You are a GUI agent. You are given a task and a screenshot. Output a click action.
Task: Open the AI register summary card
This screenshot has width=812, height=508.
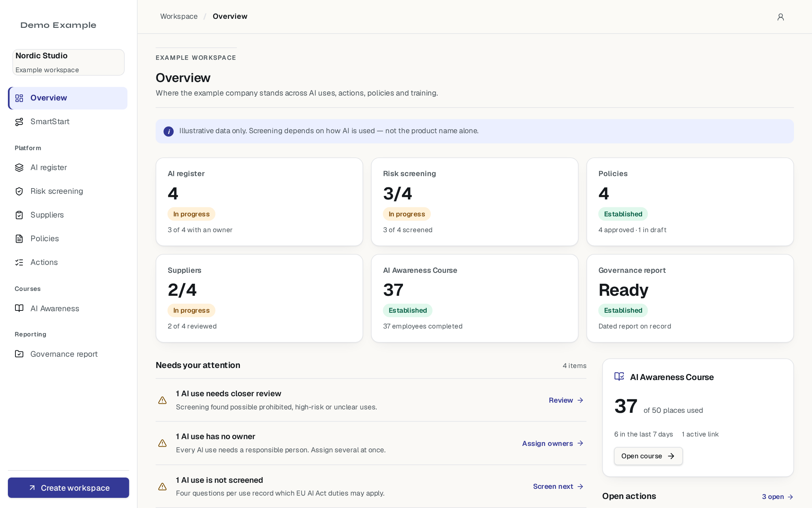(259, 202)
